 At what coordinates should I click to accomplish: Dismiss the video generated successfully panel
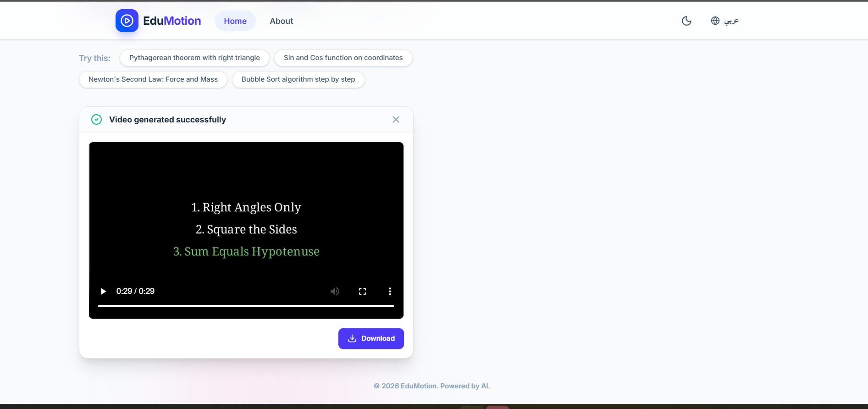tap(396, 120)
